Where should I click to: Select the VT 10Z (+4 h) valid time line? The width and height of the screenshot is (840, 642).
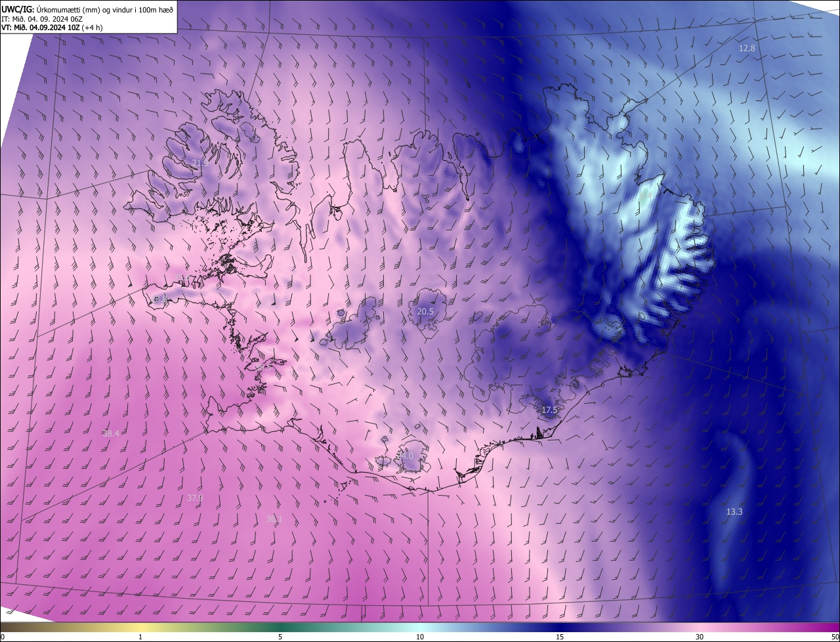52,28
